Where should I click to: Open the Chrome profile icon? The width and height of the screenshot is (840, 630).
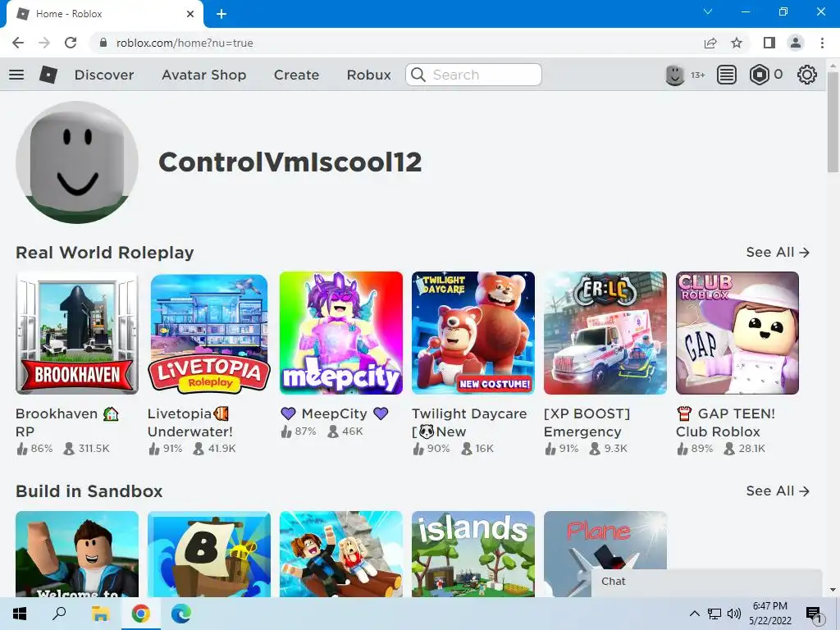(796, 43)
